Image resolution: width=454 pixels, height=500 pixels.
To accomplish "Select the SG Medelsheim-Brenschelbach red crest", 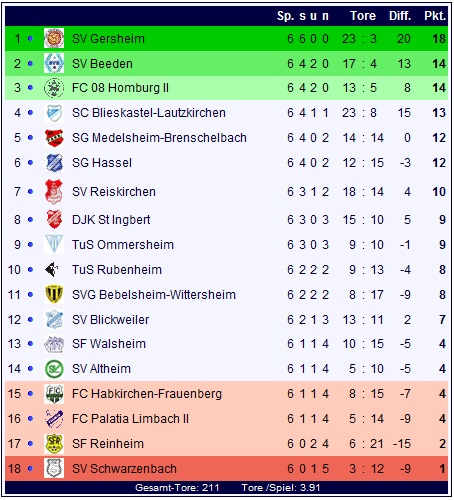I will [54, 138].
